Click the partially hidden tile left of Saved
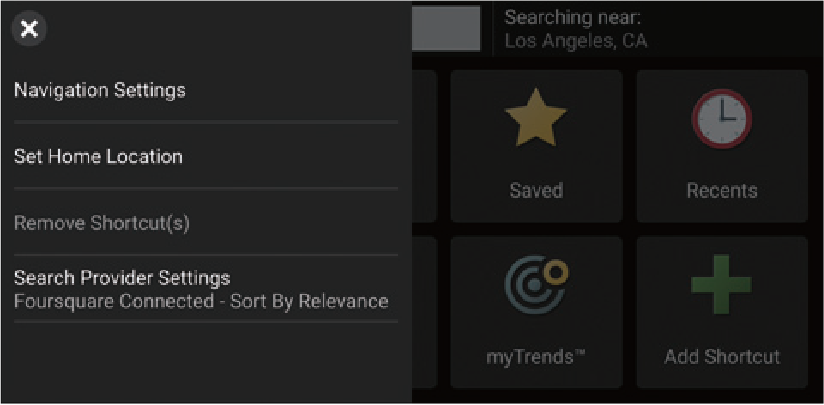Viewport: 824px width, 405px height. click(x=425, y=145)
